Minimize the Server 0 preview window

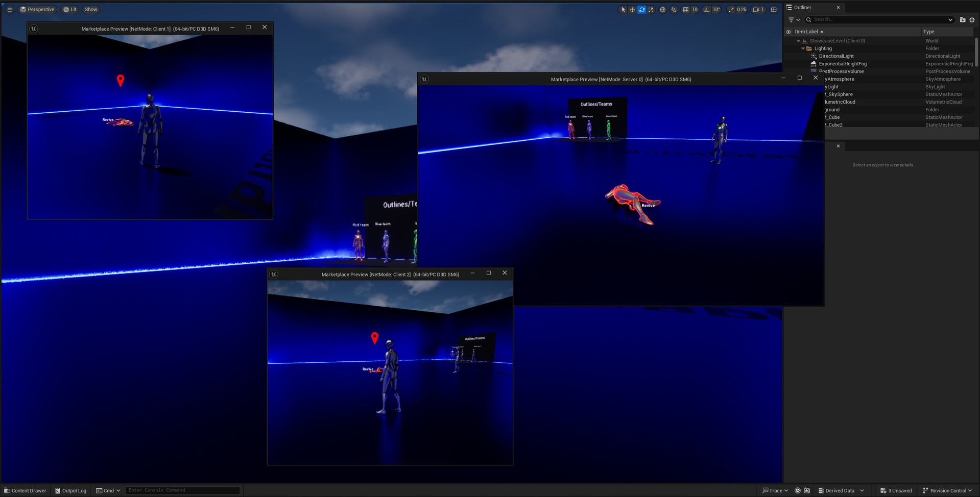tap(783, 78)
